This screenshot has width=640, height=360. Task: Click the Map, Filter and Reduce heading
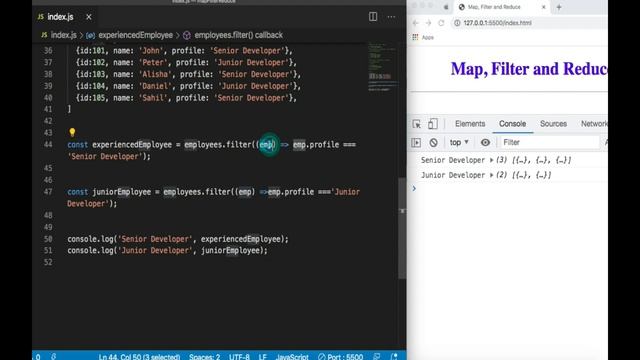[529, 69]
